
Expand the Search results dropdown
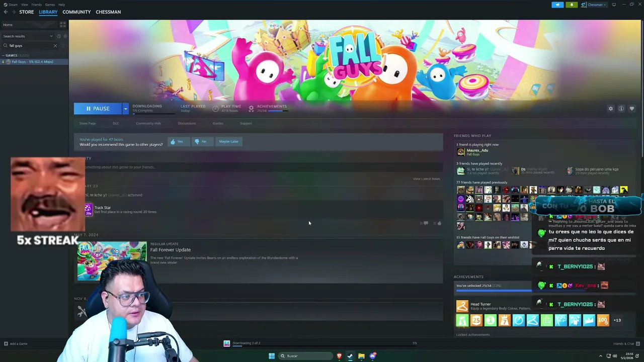coord(27,36)
